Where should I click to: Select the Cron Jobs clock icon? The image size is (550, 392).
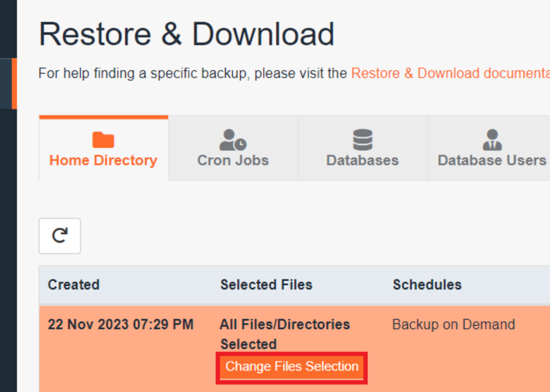233,138
